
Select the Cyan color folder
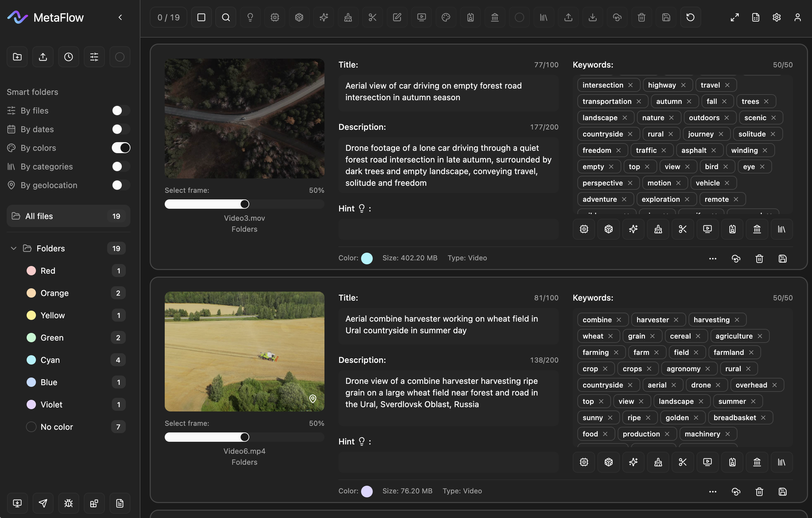tap(50, 360)
